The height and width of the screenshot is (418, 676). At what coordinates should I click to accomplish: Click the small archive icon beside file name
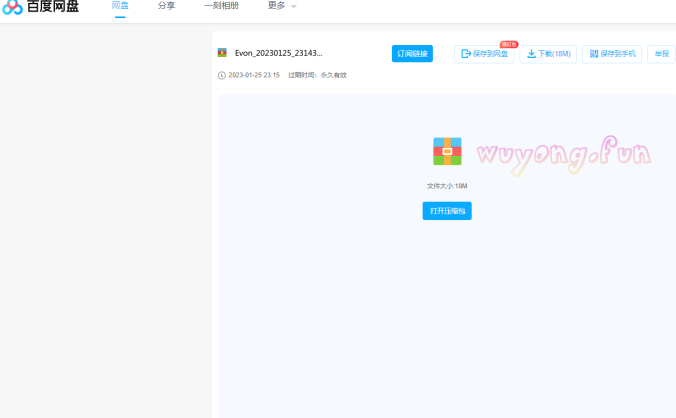click(222, 53)
